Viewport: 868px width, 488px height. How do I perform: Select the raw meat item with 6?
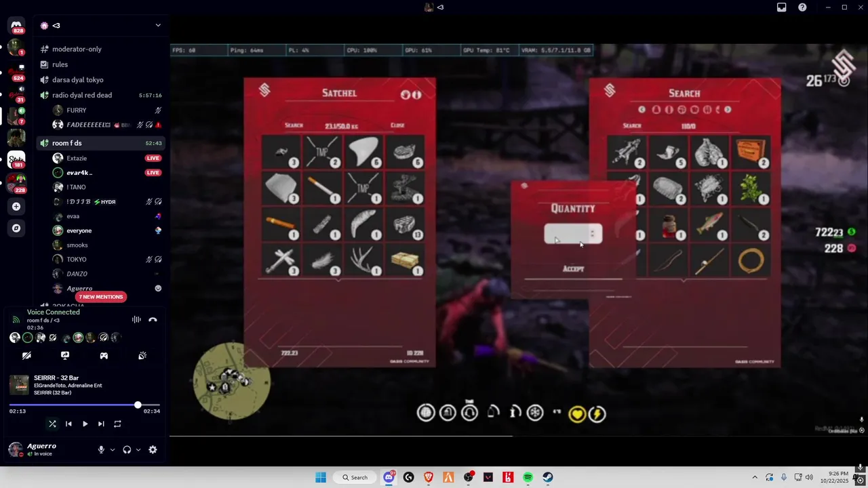point(405,151)
